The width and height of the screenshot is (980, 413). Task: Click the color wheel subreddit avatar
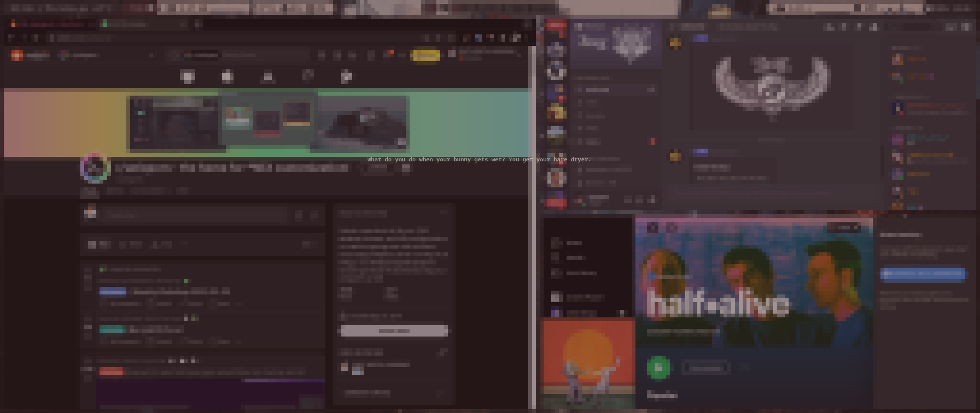[95, 167]
